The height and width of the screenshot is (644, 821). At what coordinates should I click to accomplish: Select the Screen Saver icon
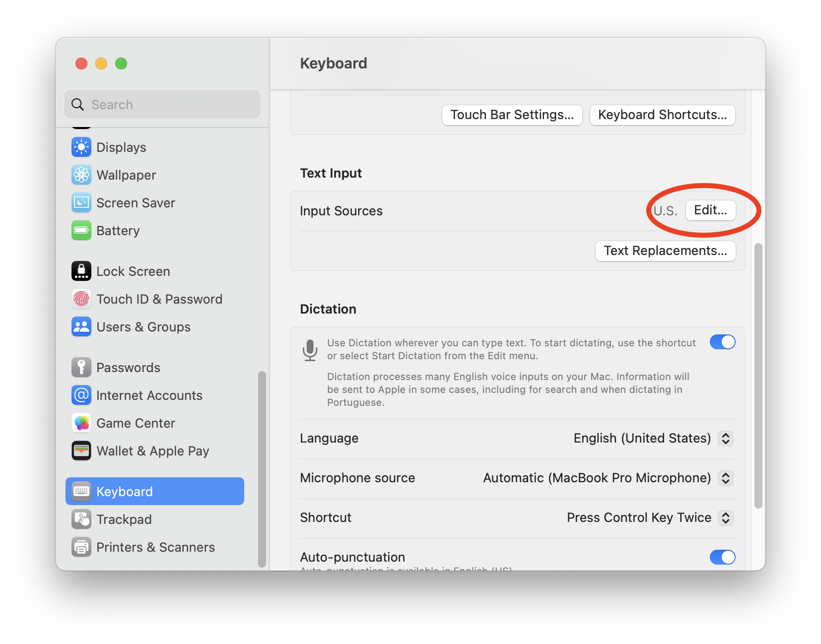(81, 203)
